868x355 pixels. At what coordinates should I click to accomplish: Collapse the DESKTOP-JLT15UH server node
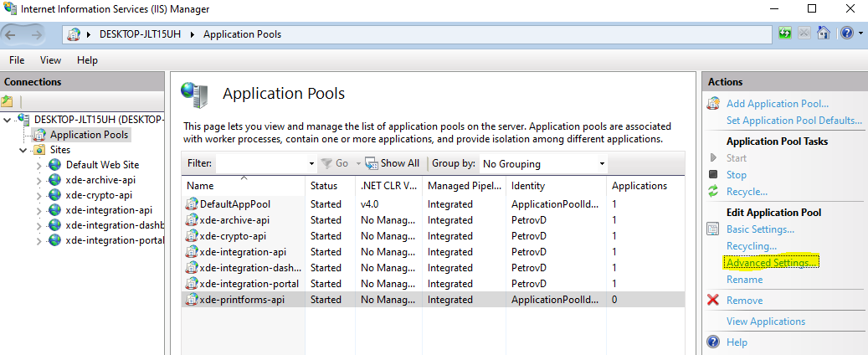point(6,120)
